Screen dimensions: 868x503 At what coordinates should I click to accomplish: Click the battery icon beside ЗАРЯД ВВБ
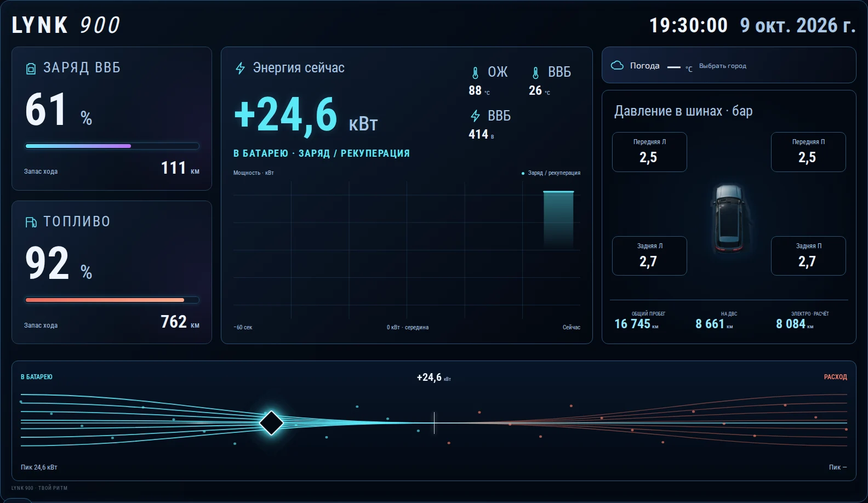coord(31,68)
